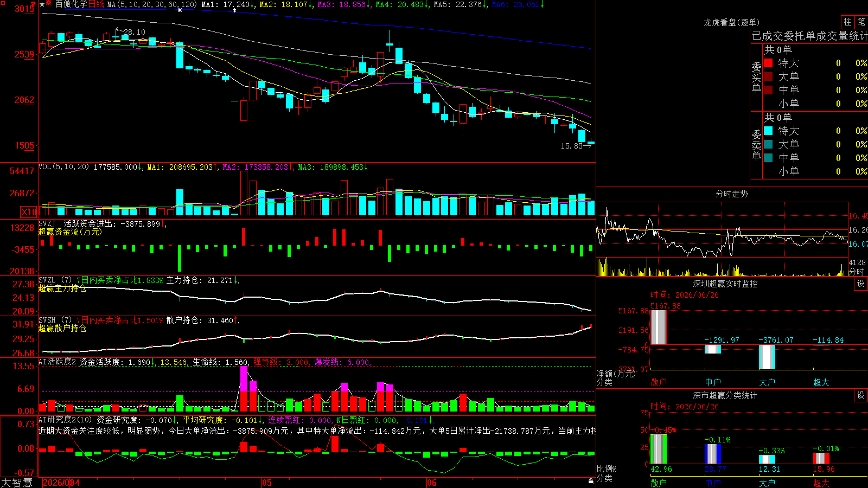Click the 散户 label under 实时监控 chart

pos(659,382)
